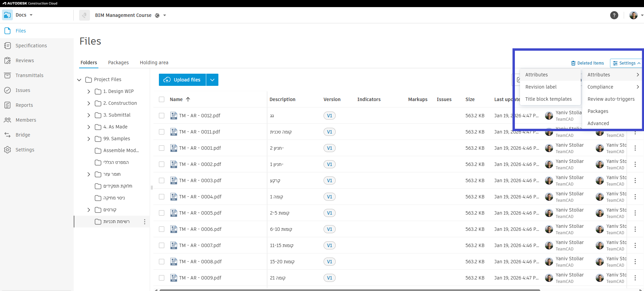Open the Upload files dropdown arrow

pos(212,80)
